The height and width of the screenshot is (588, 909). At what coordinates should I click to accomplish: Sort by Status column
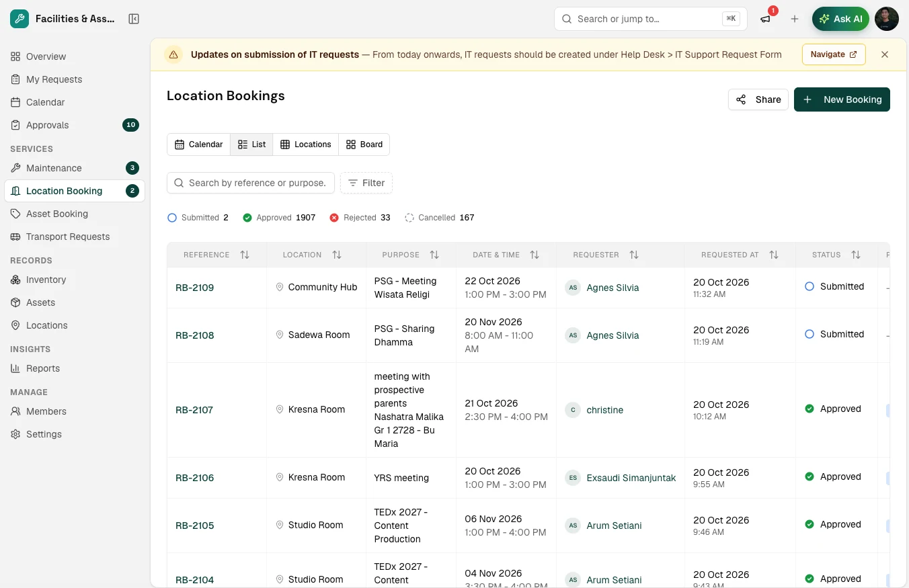coord(856,255)
